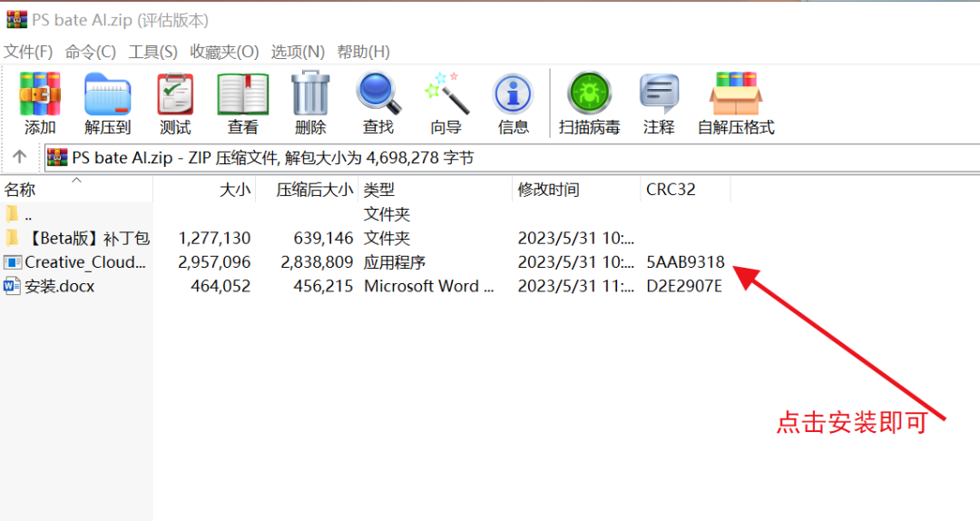Show archive 信息 (Info) icon

[513, 93]
